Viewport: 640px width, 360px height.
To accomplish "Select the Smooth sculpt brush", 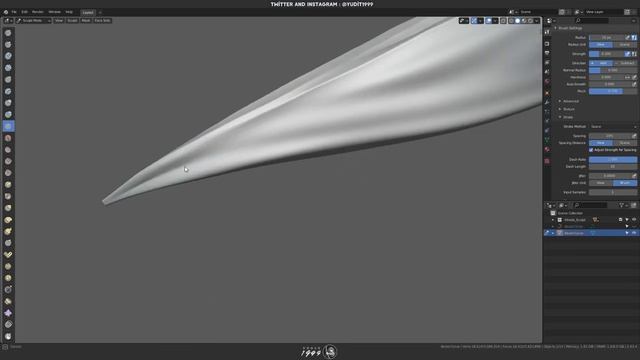I will click(x=8, y=138).
